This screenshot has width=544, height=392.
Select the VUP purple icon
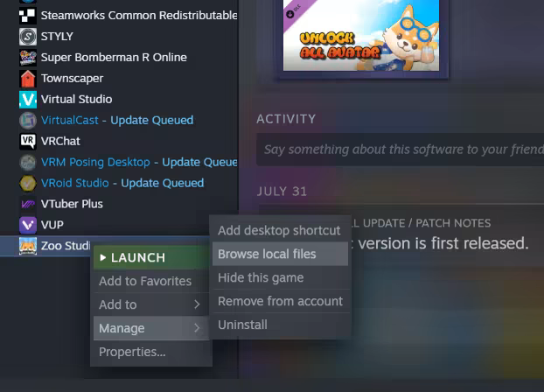(28, 225)
